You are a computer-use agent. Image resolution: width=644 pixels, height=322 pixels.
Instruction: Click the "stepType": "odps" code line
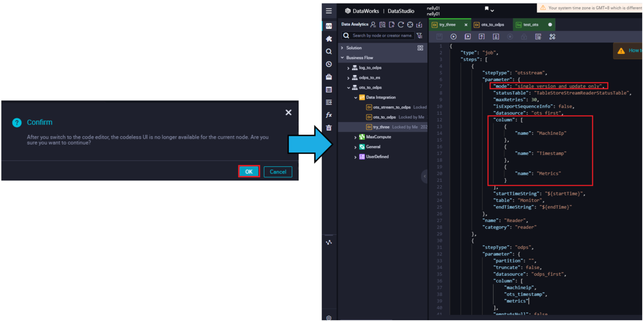507,247
